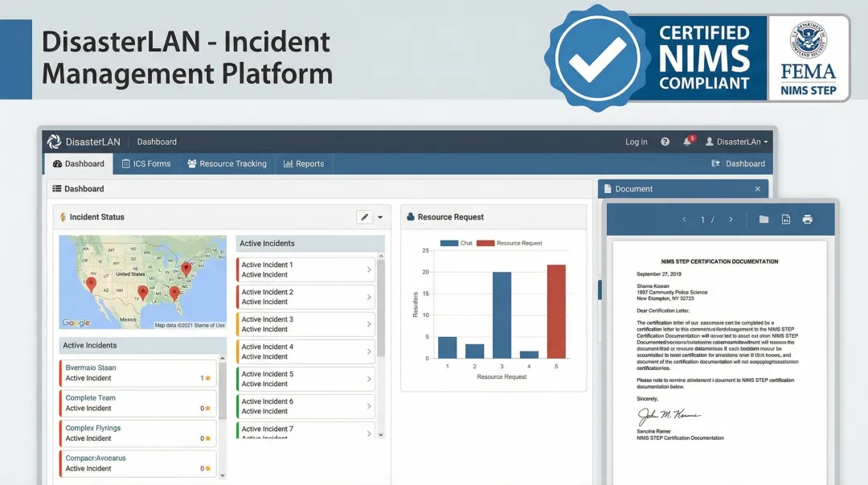Expand Active Incident 1 chevron
Image resolution: width=868 pixels, height=485 pixels.
pyautogui.click(x=369, y=269)
